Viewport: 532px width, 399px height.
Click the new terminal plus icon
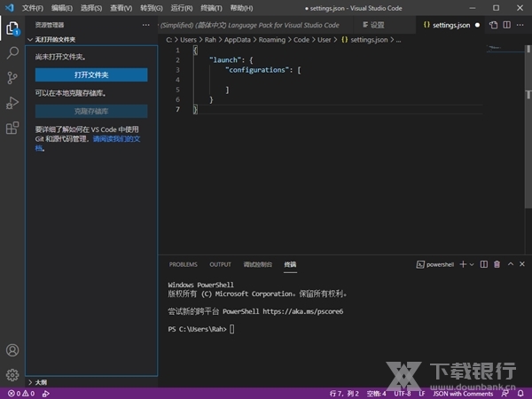click(463, 264)
